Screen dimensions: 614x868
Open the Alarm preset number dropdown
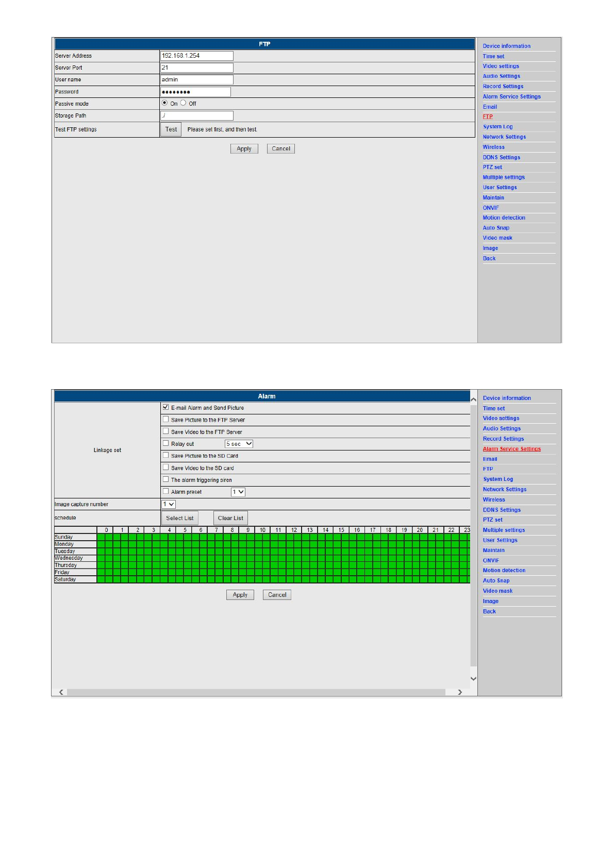pyautogui.click(x=238, y=492)
